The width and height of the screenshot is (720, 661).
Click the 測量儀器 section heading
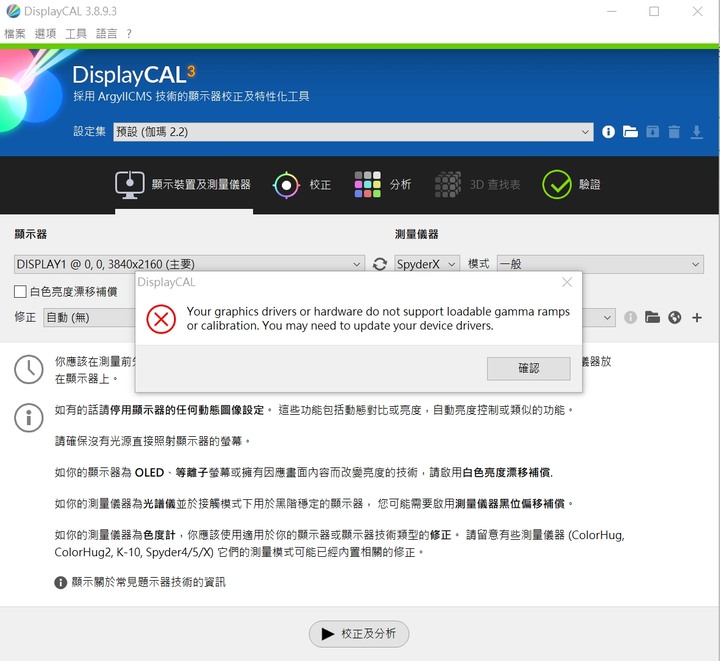(x=416, y=234)
